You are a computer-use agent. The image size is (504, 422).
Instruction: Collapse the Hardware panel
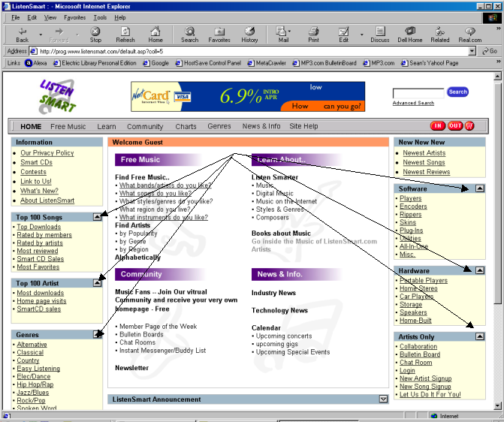(480, 270)
